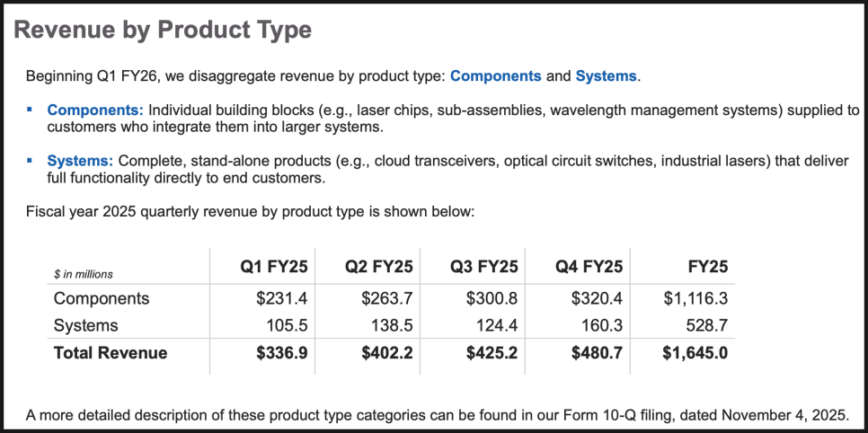Choose the Q4 FY25 column header
This screenshot has height=433, width=868.
[x=589, y=267]
